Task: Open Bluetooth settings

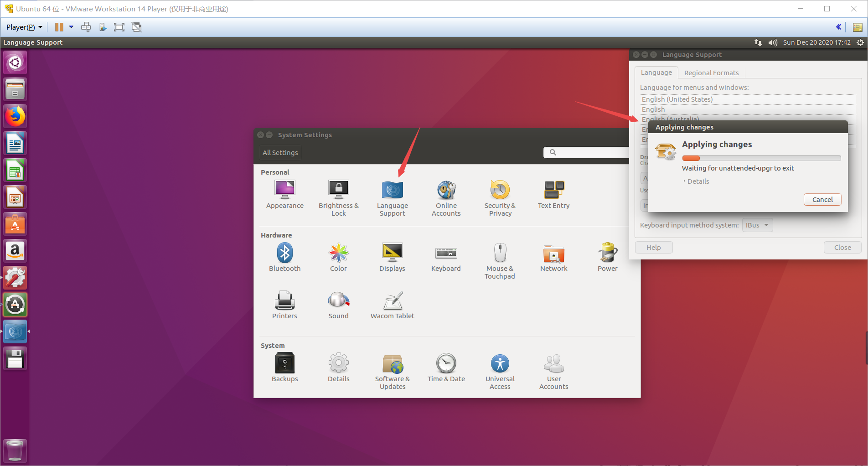Action: (284, 258)
